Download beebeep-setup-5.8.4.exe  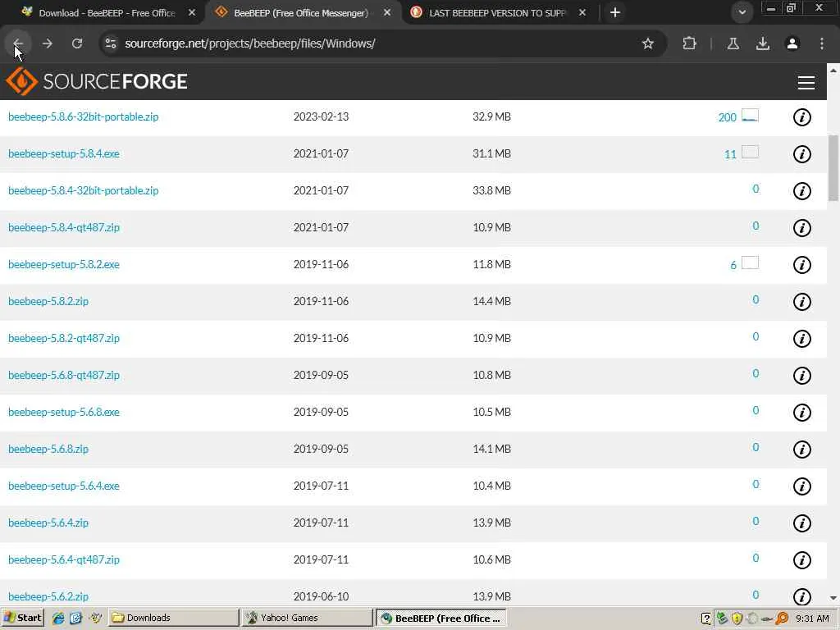coord(64,153)
